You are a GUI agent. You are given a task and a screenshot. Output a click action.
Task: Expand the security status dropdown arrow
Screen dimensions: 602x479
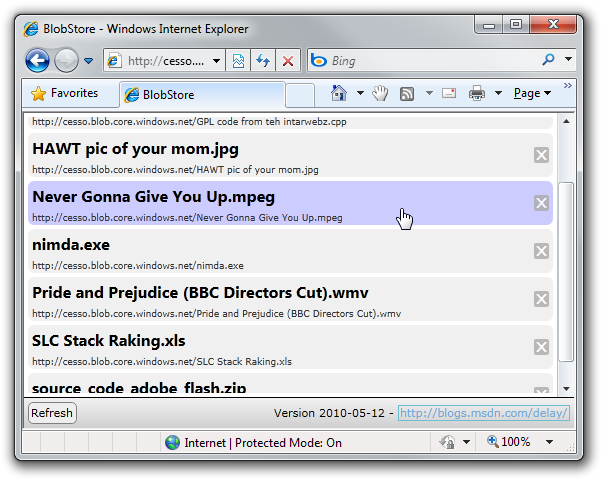pos(466,442)
